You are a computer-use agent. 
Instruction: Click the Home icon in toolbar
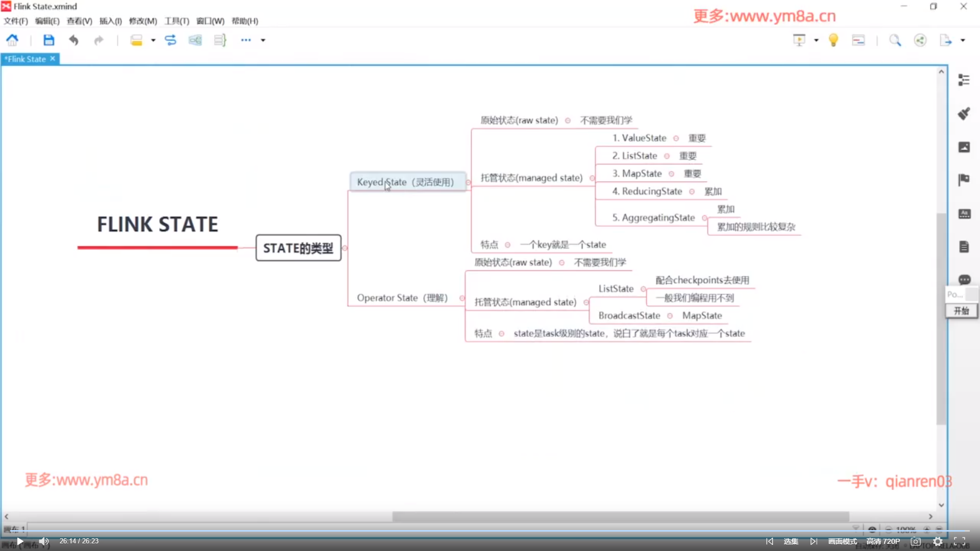12,40
